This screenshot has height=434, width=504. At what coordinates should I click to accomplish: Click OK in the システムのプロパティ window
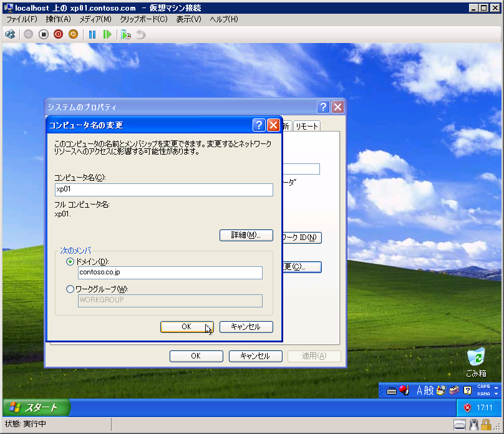[x=196, y=356]
